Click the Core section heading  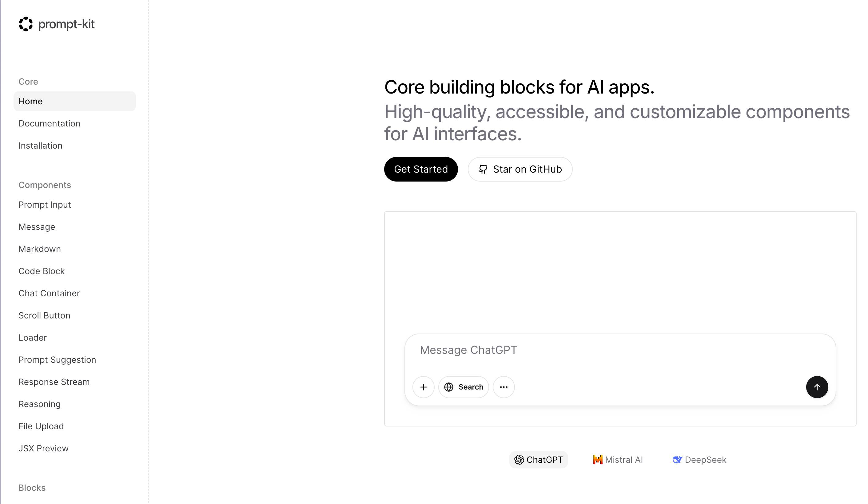28,82
